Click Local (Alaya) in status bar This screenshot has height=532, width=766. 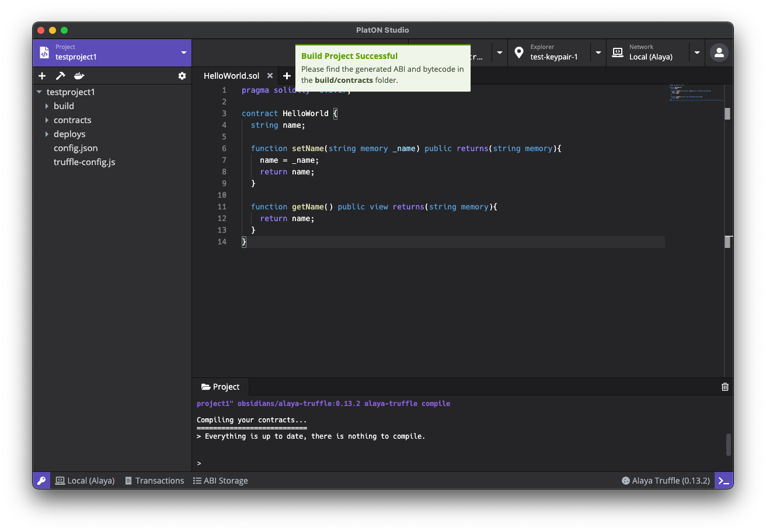coord(85,481)
